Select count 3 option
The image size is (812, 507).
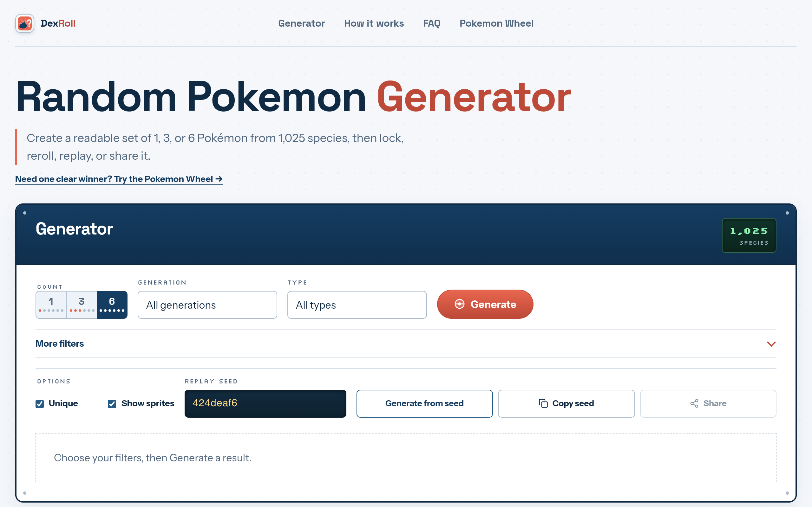[x=82, y=305]
